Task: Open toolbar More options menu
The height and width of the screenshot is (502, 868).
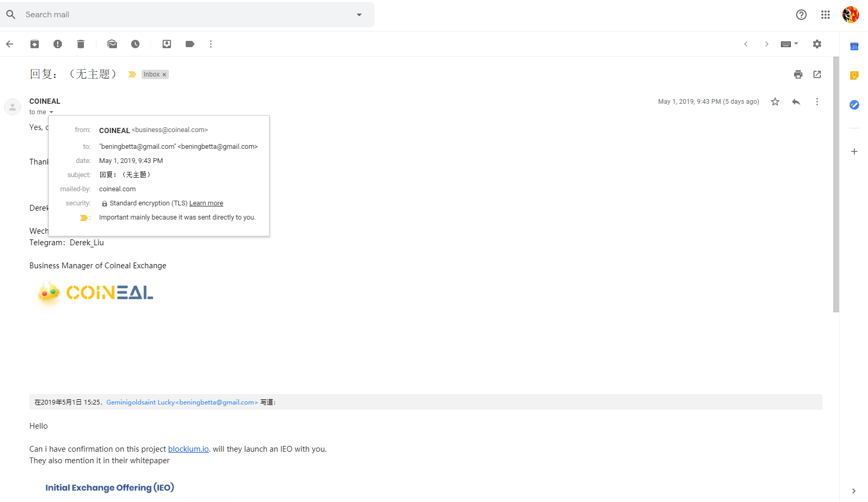Action: pos(211,44)
